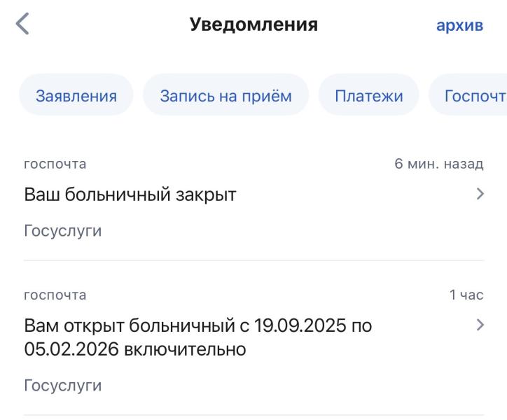Viewport: 507px width, 420px height.
Task: Tap госпочта label above 'Вам открыт больничный'
Action: 55,295
